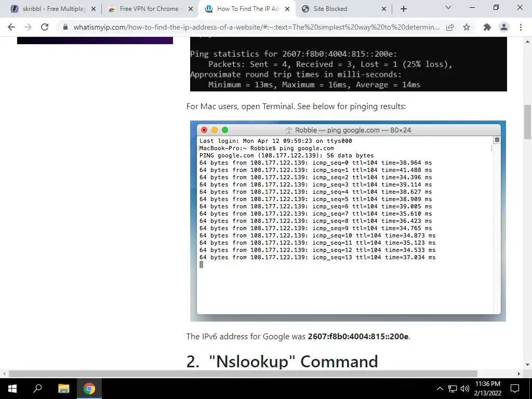Open the Chrome profile avatar
The height and width of the screenshot is (399, 532).
click(504, 27)
